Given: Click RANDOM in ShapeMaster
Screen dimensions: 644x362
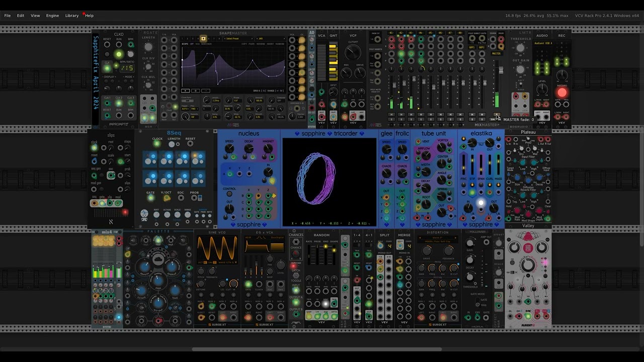Looking at the screenshot, I should pos(280,44).
